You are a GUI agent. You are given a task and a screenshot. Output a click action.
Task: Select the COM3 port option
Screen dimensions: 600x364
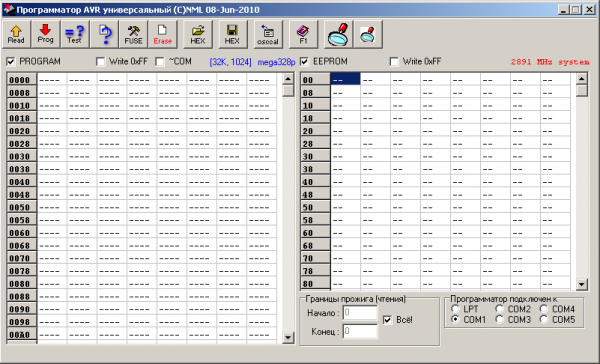pos(499,319)
